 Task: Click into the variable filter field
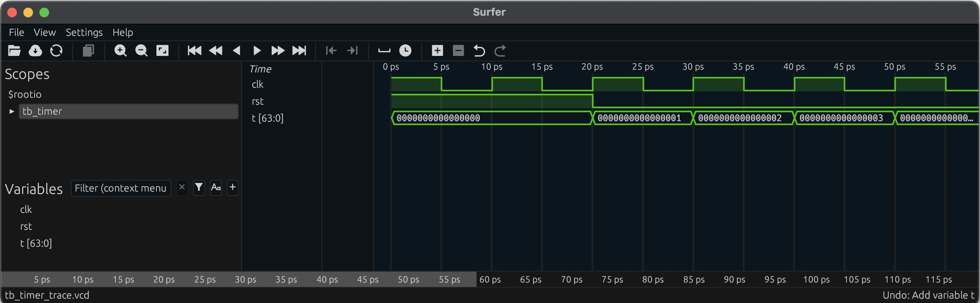pos(121,188)
